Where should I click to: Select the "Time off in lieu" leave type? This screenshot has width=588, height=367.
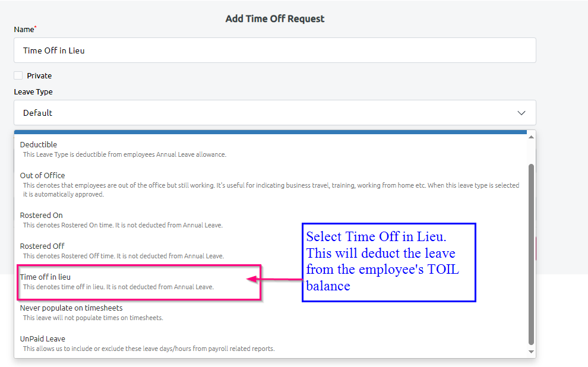point(45,276)
